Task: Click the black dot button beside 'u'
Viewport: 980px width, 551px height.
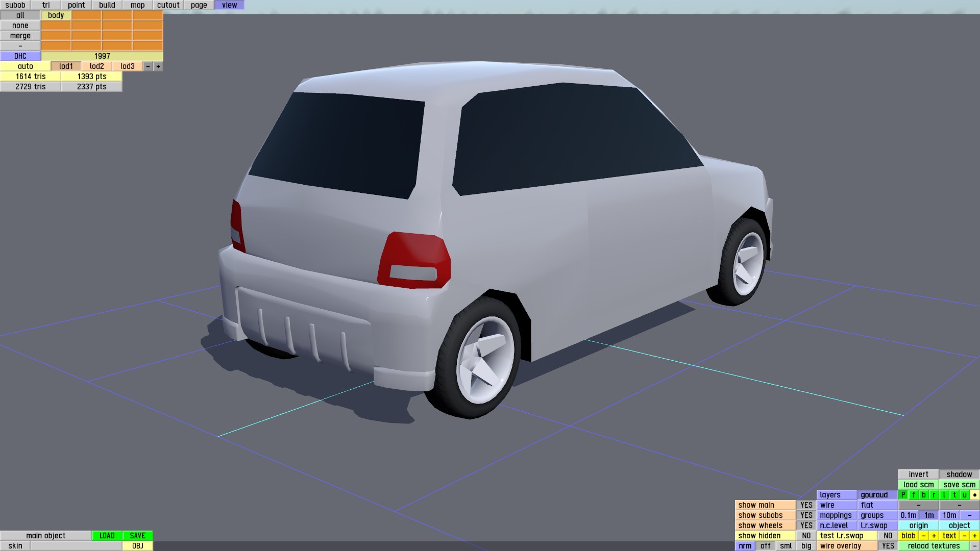Action: pos(974,495)
